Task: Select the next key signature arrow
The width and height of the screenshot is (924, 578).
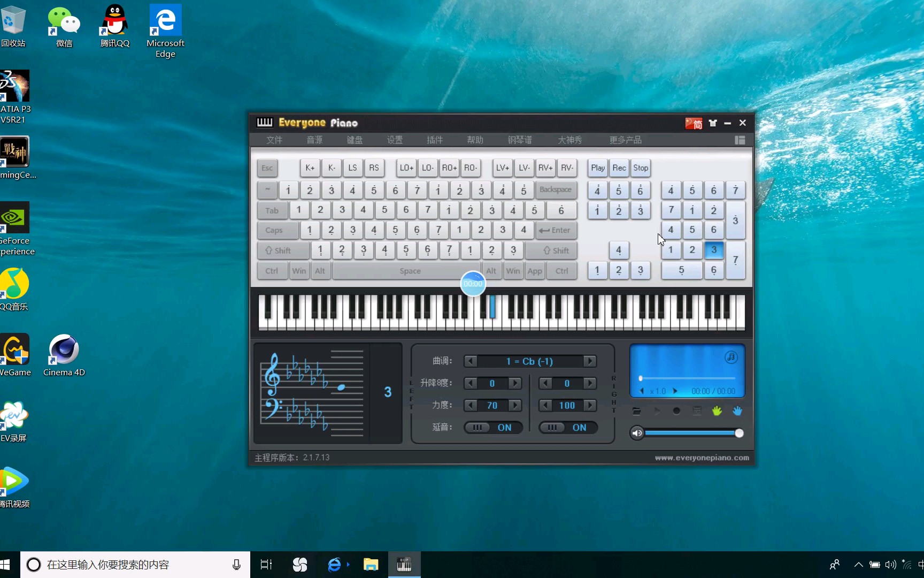Action: pyautogui.click(x=590, y=361)
